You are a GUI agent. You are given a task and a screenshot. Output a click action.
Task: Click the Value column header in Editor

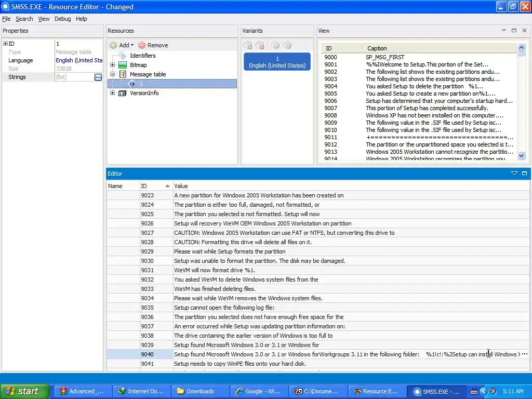351,186
